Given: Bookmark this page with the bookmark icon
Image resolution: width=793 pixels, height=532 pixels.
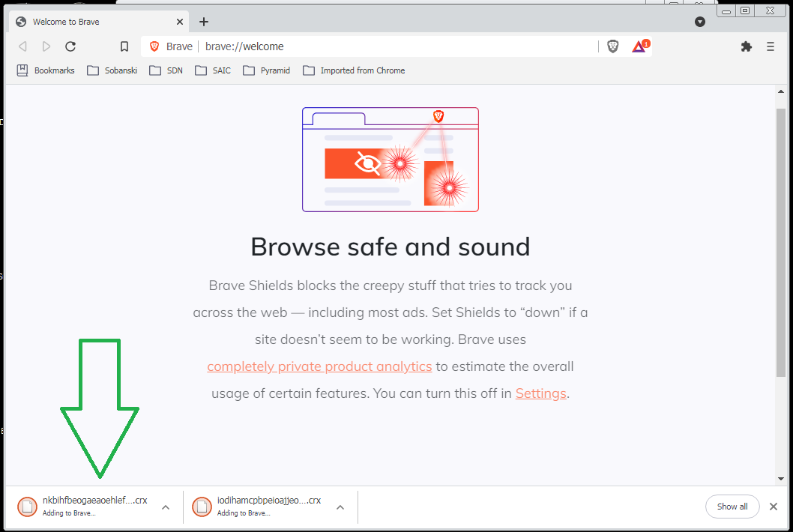Looking at the screenshot, I should 124,46.
